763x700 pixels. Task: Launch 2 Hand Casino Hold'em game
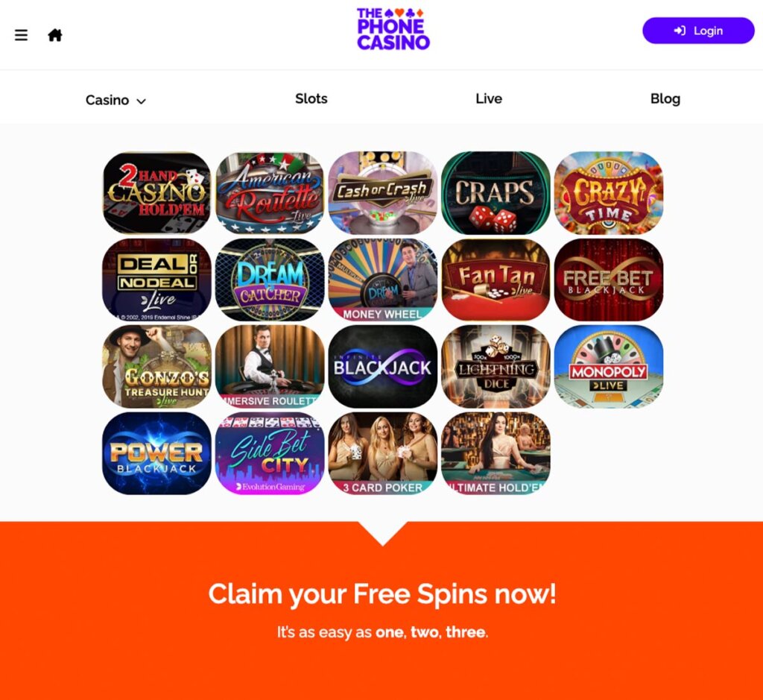(x=156, y=193)
